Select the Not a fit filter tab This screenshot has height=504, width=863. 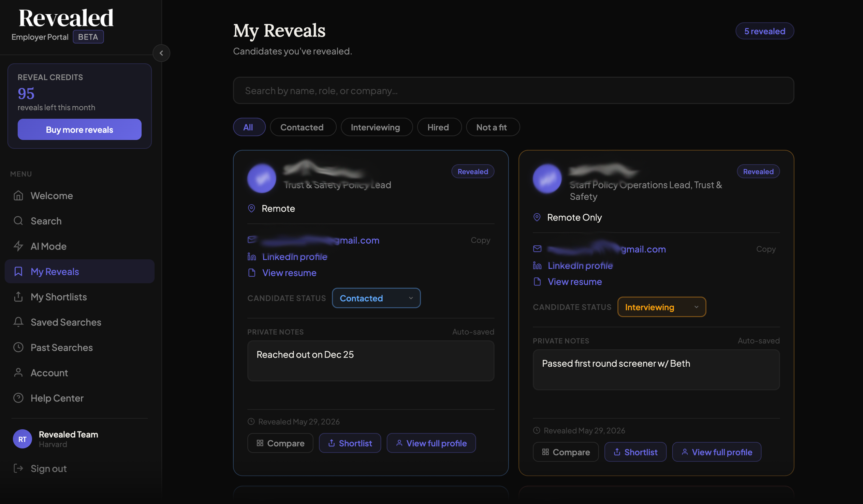click(493, 127)
